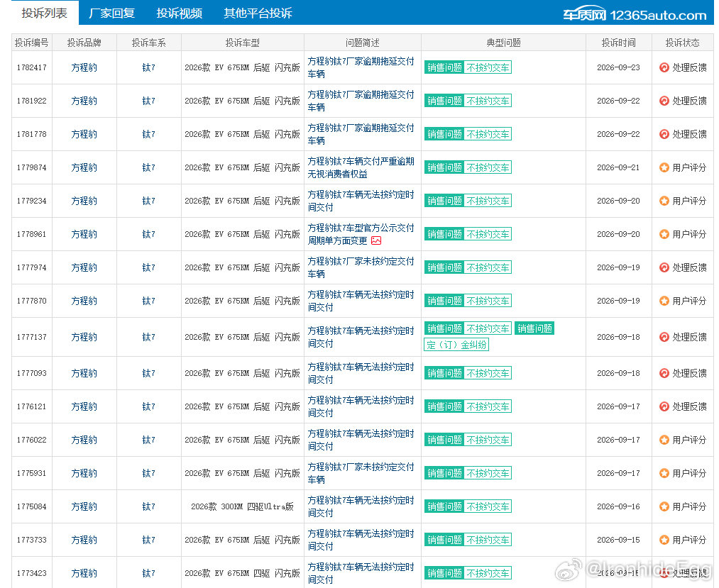Click the date 2026-09-16 cell

coord(619,506)
